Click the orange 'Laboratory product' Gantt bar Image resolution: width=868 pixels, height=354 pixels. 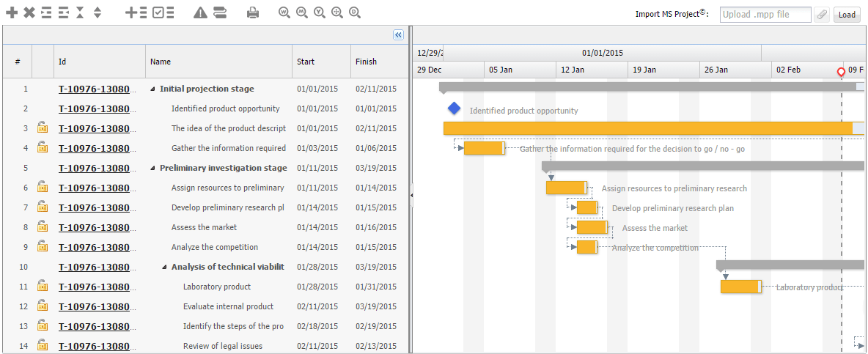[740, 287]
